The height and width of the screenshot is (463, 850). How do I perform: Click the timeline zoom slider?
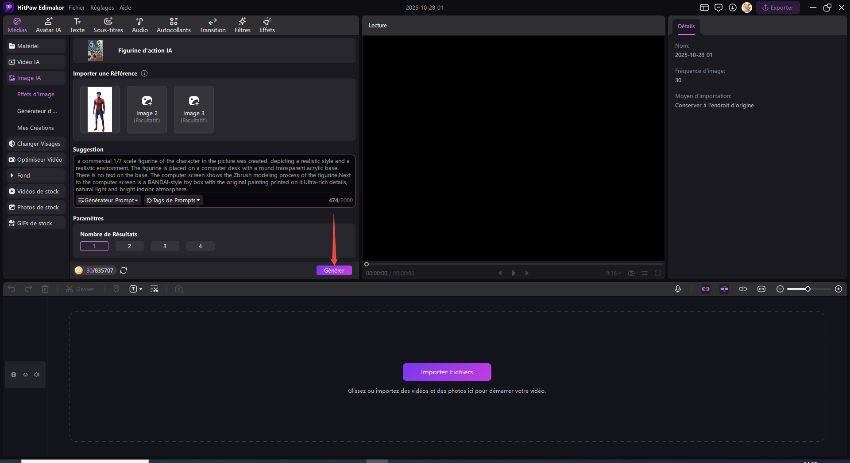coord(809,289)
